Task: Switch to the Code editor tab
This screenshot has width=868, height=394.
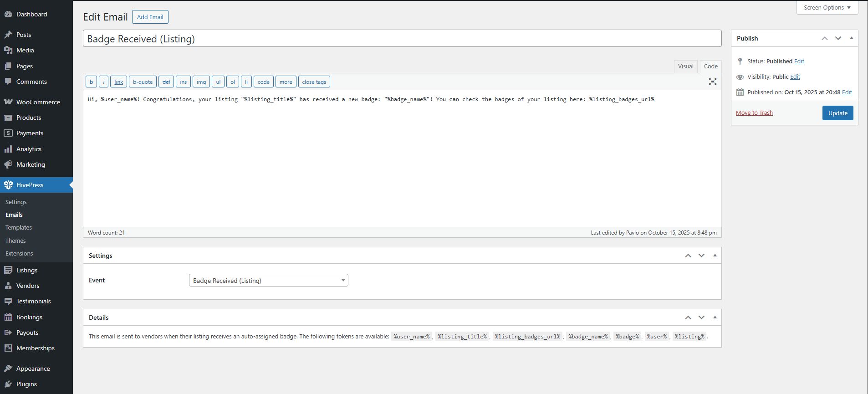Action: tap(710, 66)
